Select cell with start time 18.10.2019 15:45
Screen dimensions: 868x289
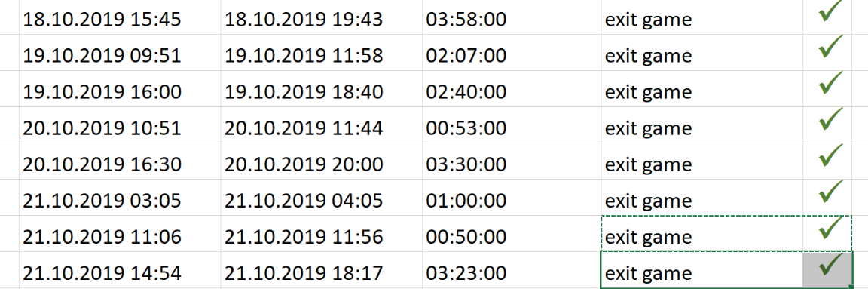[x=120, y=17]
